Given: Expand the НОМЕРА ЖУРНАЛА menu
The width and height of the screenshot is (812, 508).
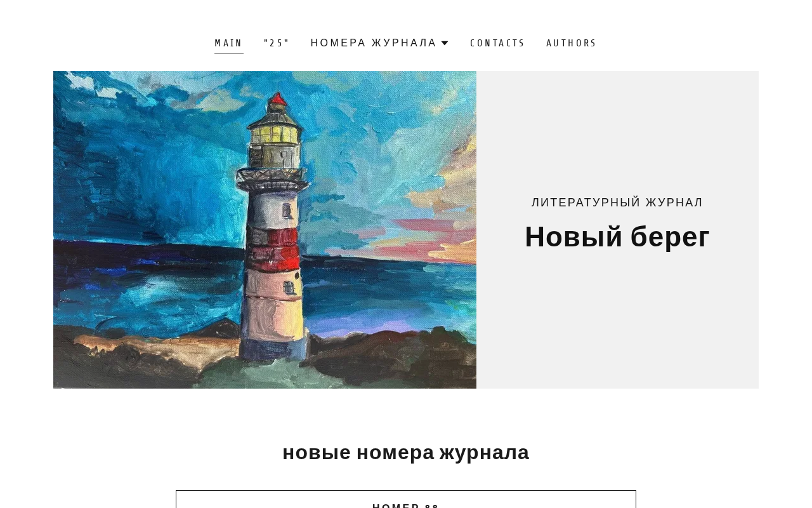Looking at the screenshot, I should pyautogui.click(x=379, y=43).
